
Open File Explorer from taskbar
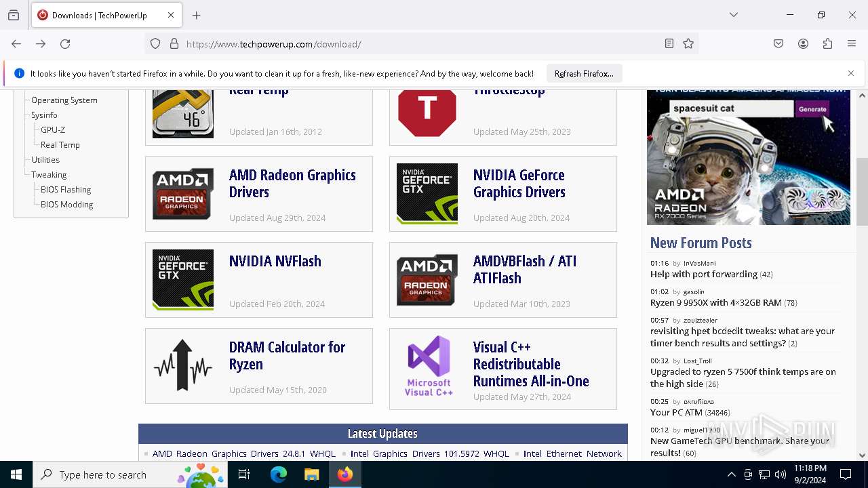coord(311,475)
